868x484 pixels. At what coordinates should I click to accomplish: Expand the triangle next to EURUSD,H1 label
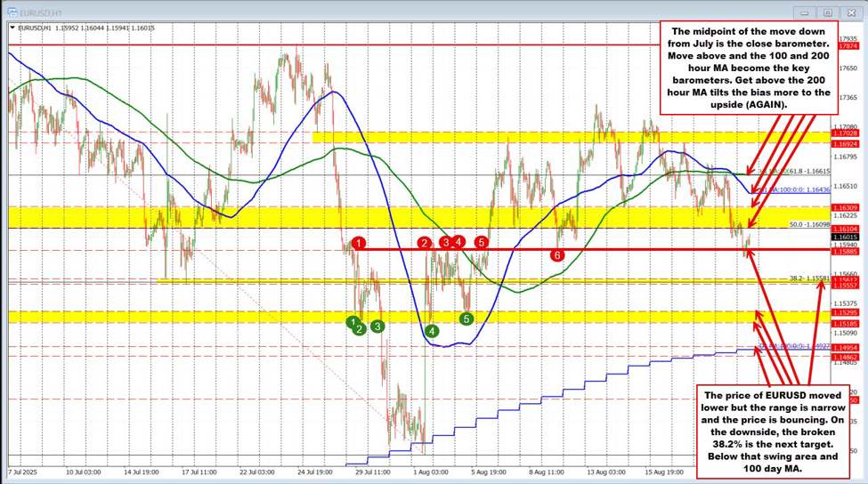11,28
